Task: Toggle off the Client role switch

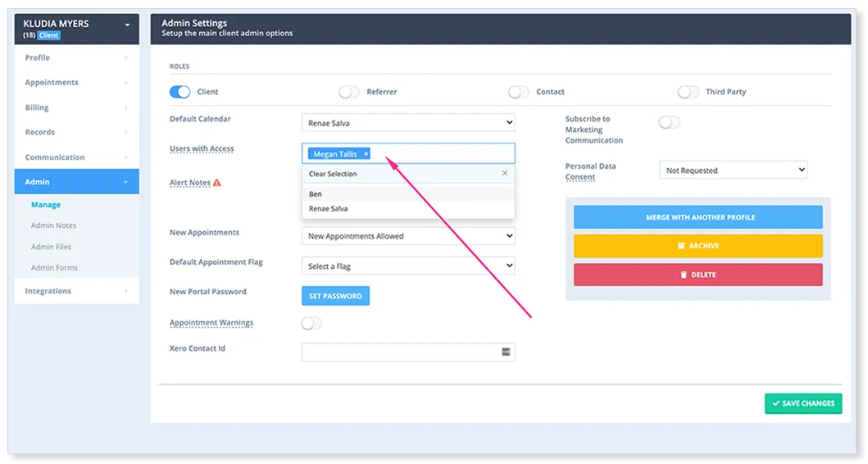Action: 180,92
